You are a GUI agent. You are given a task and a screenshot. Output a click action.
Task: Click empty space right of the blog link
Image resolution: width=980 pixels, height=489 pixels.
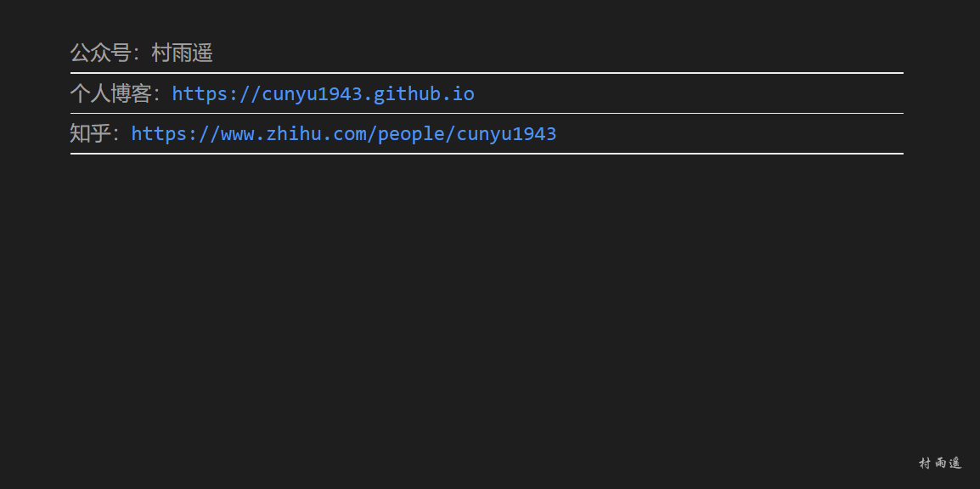click(x=688, y=93)
